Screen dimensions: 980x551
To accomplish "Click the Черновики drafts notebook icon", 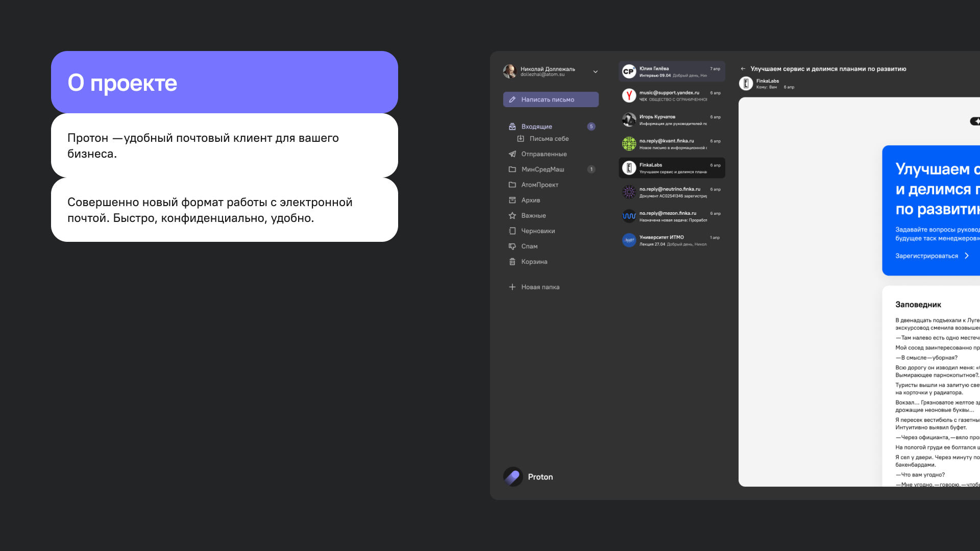I will (x=512, y=231).
